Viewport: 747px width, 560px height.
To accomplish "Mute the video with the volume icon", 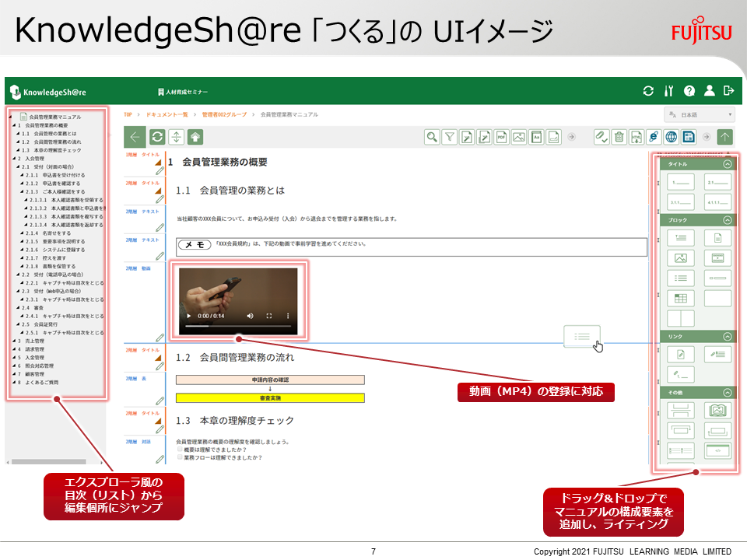I will coord(250,316).
